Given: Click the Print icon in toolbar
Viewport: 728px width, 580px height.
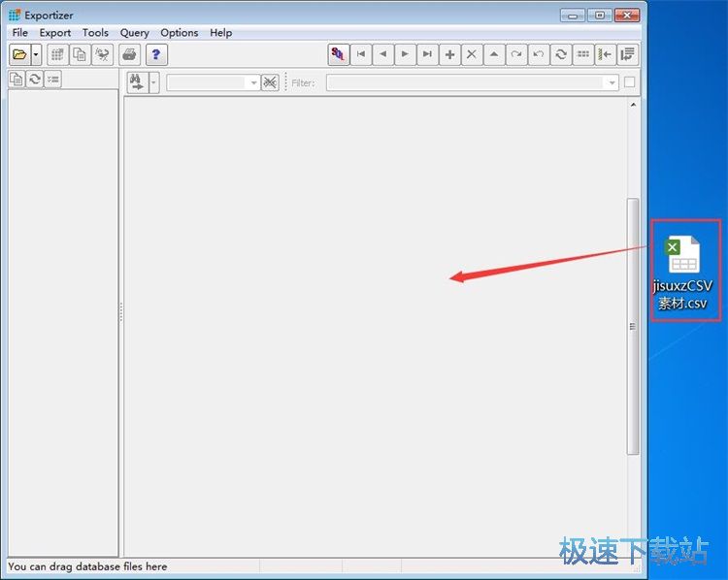Looking at the screenshot, I should pos(129,54).
